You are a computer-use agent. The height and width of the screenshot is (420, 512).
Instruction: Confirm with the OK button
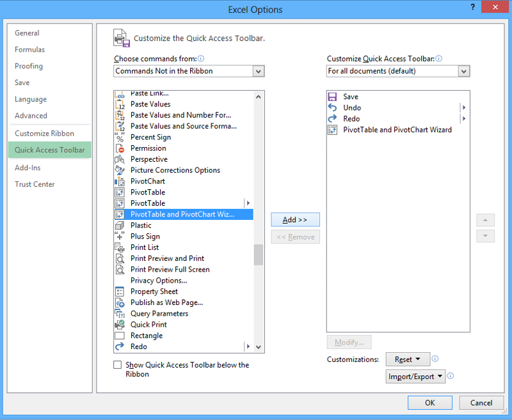pos(429,403)
